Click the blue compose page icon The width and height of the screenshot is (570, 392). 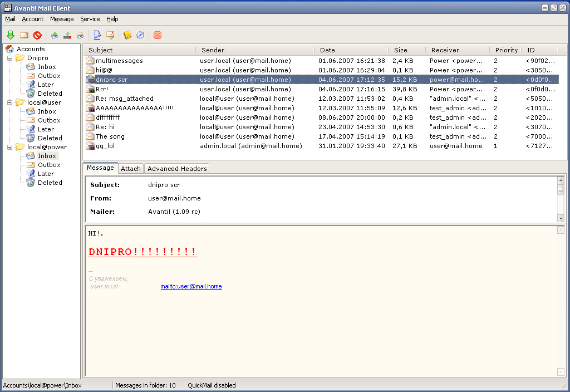pos(97,35)
